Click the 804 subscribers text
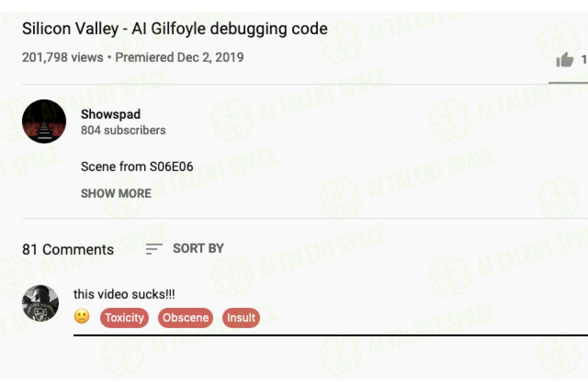Screen dimensions: 588x392 (123, 130)
